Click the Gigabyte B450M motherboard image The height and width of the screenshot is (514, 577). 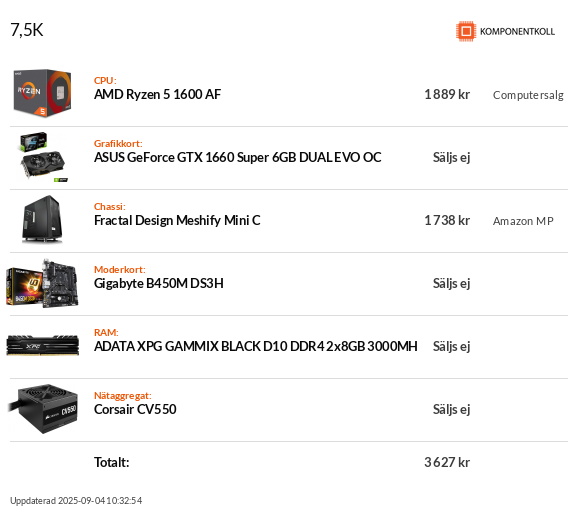pyautogui.click(x=42, y=283)
